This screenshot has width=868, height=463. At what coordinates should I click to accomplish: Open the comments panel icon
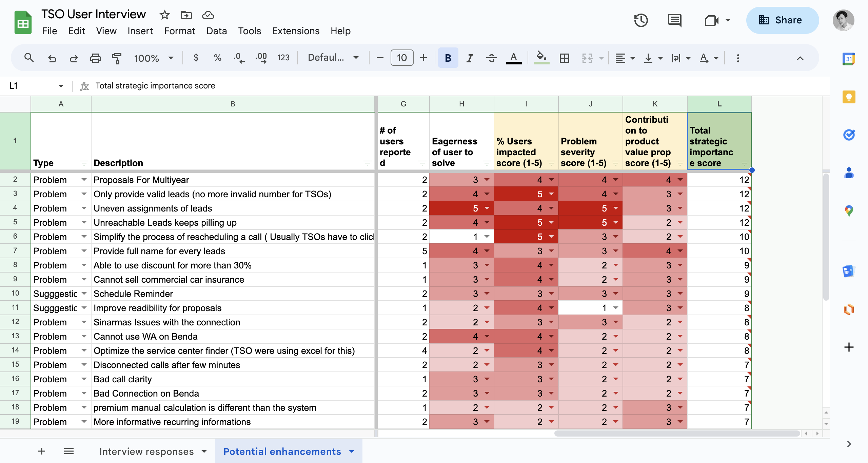pyautogui.click(x=674, y=20)
